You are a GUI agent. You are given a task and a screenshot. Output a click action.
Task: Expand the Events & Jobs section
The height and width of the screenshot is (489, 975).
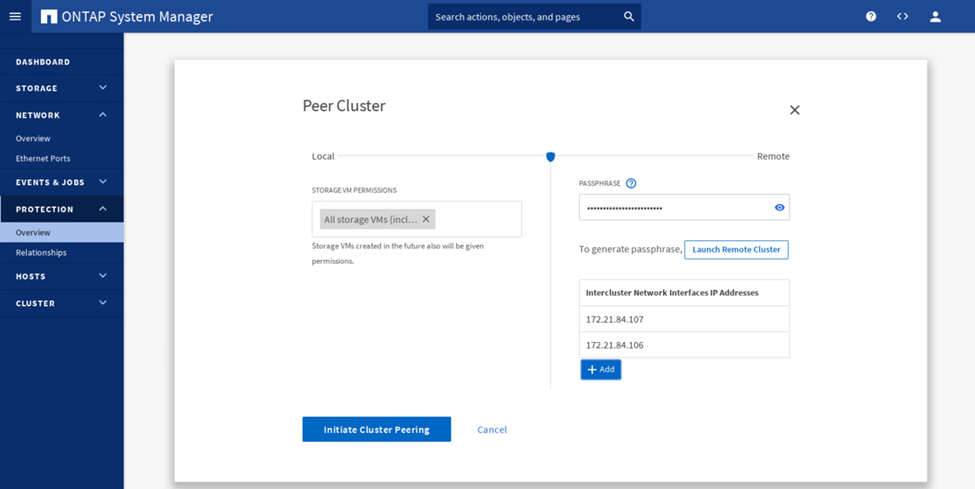pos(103,182)
